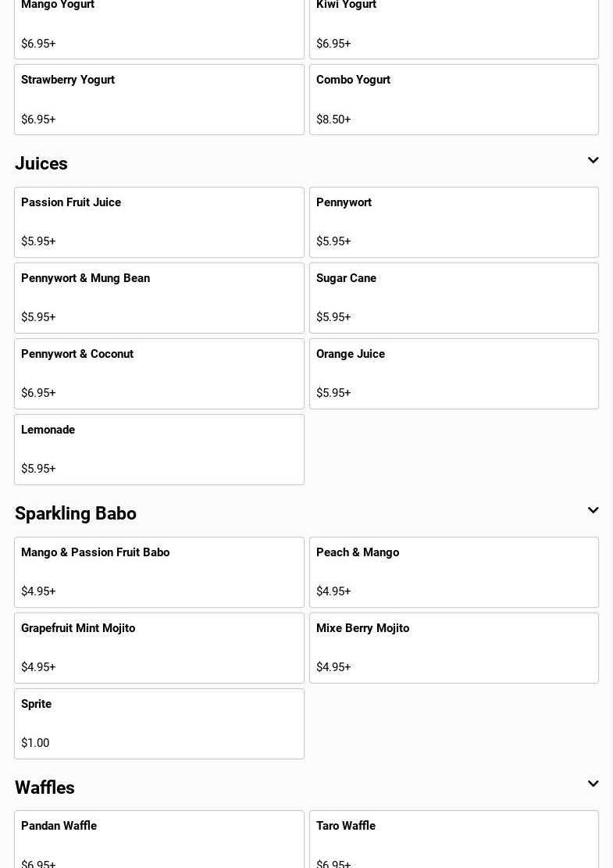Select the Sugar Cane juice
The width and height of the screenshot is (613, 868).
tap(454, 298)
